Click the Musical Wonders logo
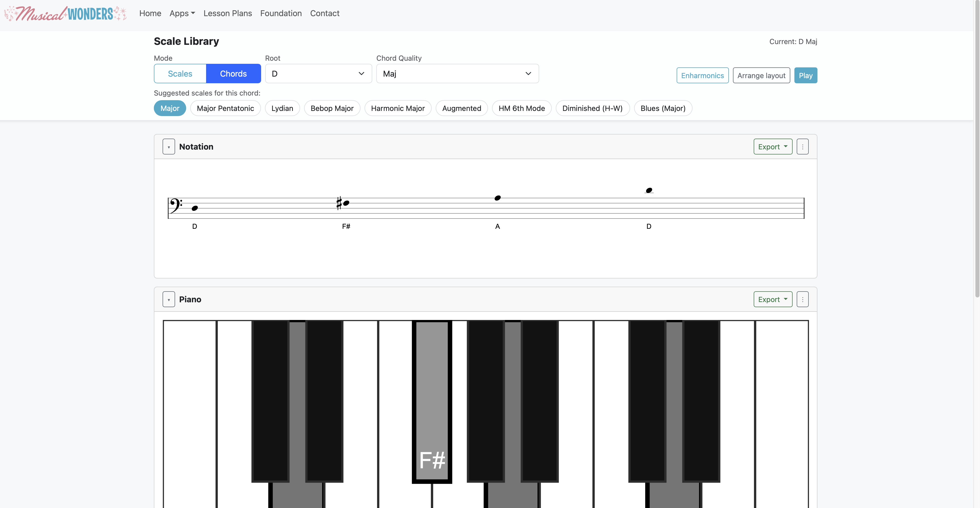 point(65,13)
